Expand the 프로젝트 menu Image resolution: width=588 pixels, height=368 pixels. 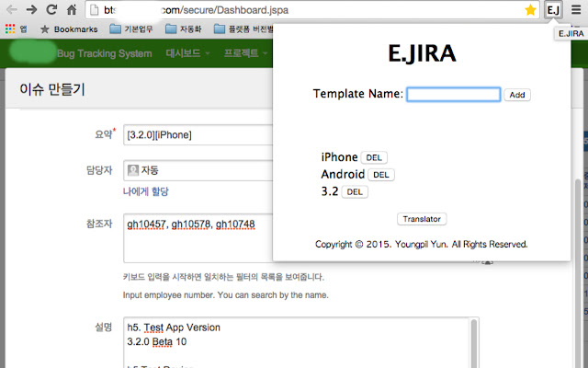(x=245, y=53)
